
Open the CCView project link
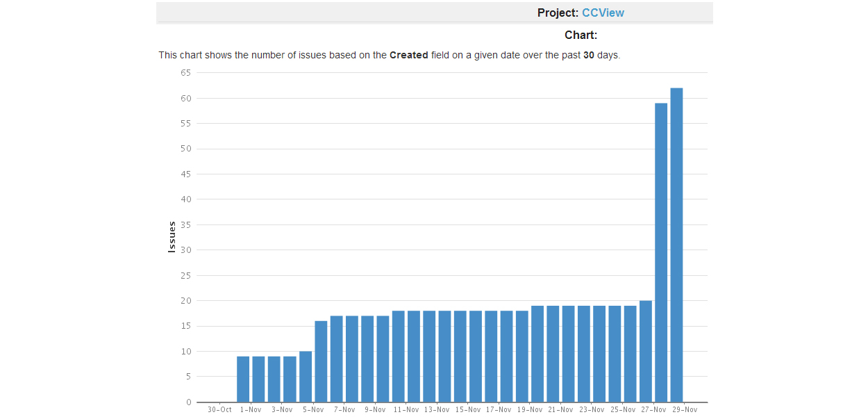tap(603, 13)
